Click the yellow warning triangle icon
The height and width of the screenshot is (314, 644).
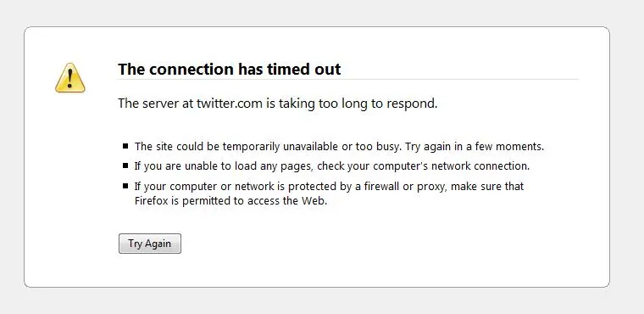click(x=70, y=78)
